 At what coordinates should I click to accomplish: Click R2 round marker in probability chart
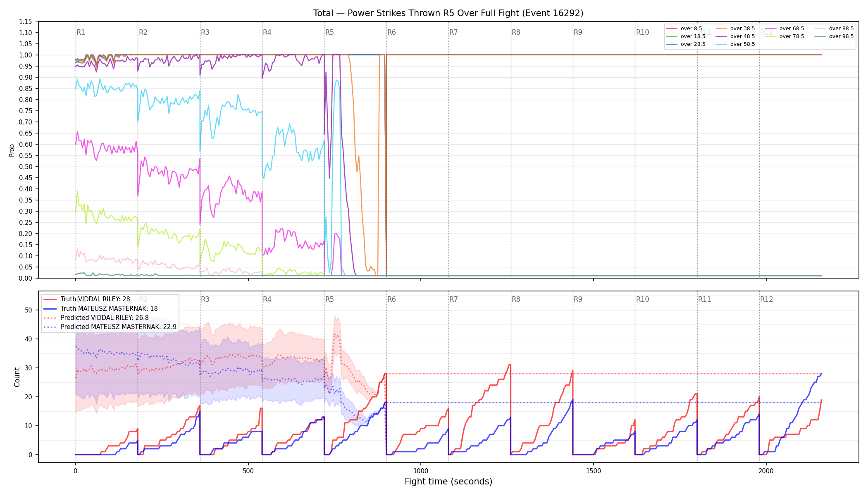tap(143, 32)
